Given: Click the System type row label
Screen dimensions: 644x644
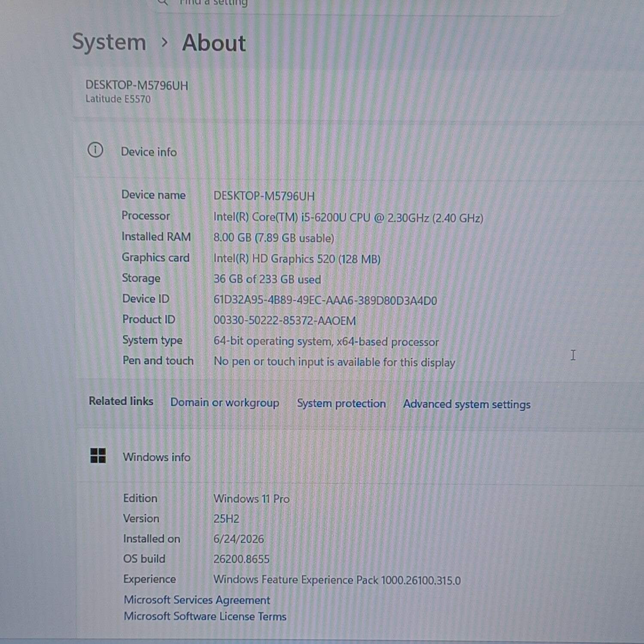Looking at the screenshot, I should click(152, 340).
